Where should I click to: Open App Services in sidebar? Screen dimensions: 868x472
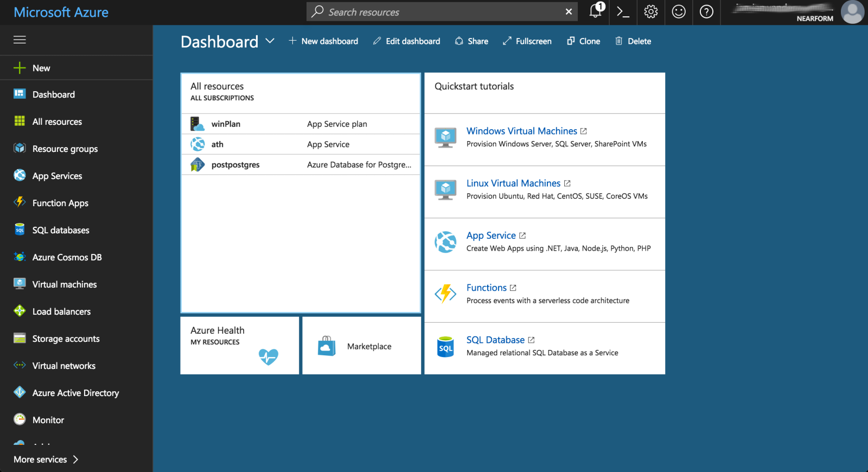[76, 176]
